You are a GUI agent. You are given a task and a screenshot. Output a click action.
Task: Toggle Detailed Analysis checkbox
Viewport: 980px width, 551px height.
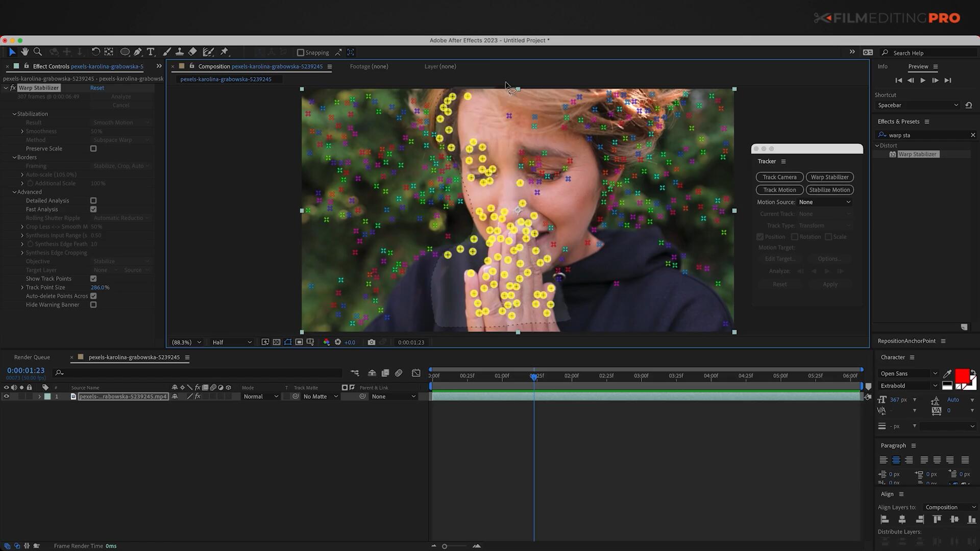click(92, 200)
